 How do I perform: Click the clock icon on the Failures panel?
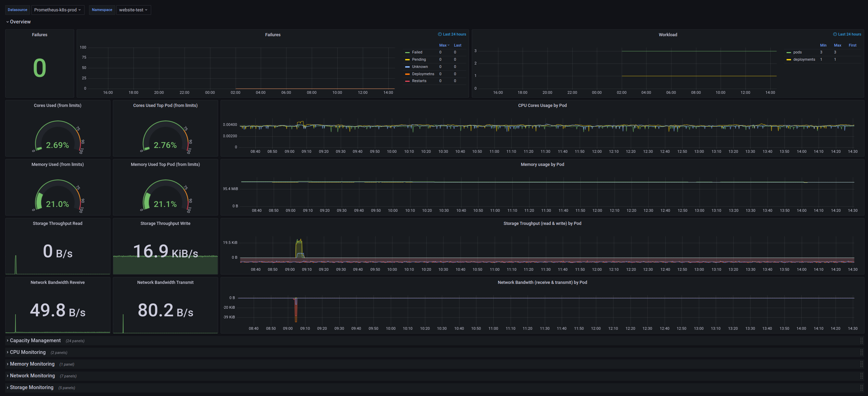pyautogui.click(x=439, y=34)
